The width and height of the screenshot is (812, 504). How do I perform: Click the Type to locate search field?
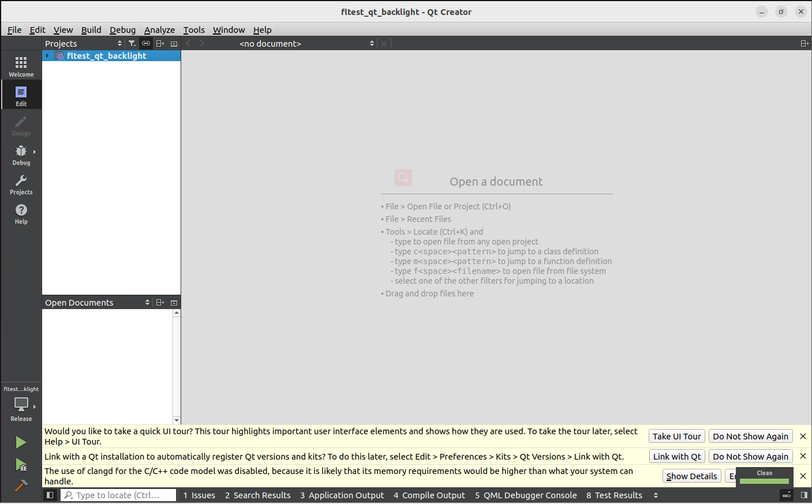point(118,495)
